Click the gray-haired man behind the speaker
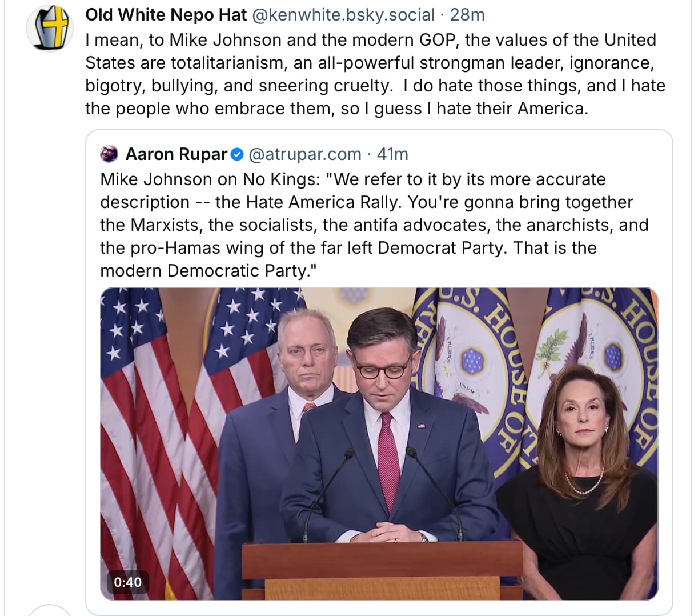This screenshot has height=616, width=698. click(306, 354)
